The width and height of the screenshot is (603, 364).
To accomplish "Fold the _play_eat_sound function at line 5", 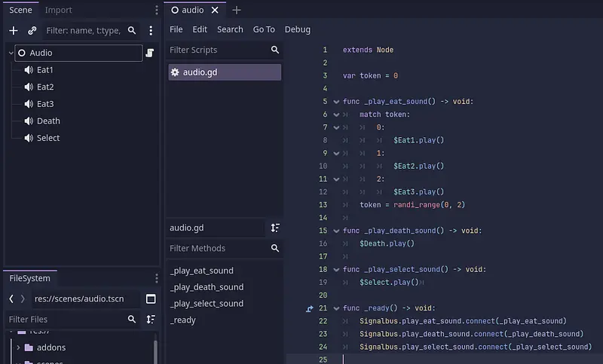I will click(x=336, y=102).
